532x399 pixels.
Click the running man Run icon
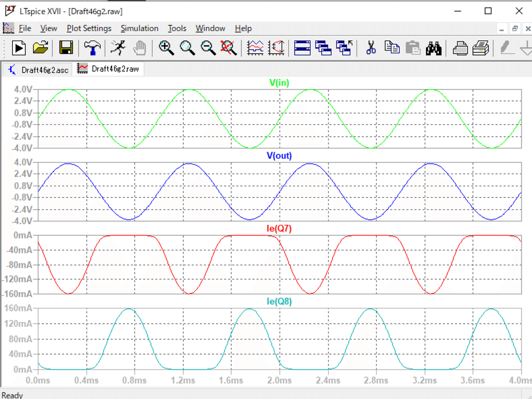point(118,47)
